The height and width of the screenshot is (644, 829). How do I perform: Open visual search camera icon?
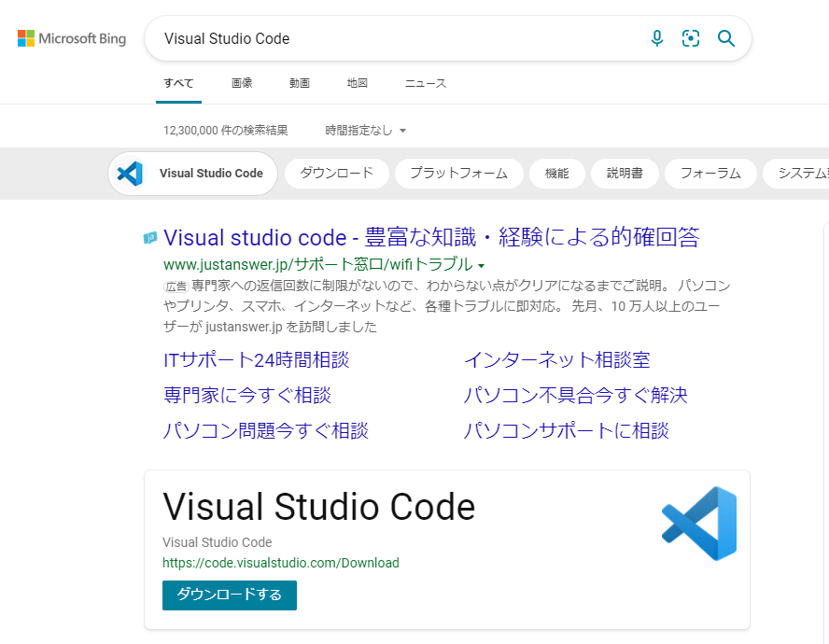coord(691,38)
